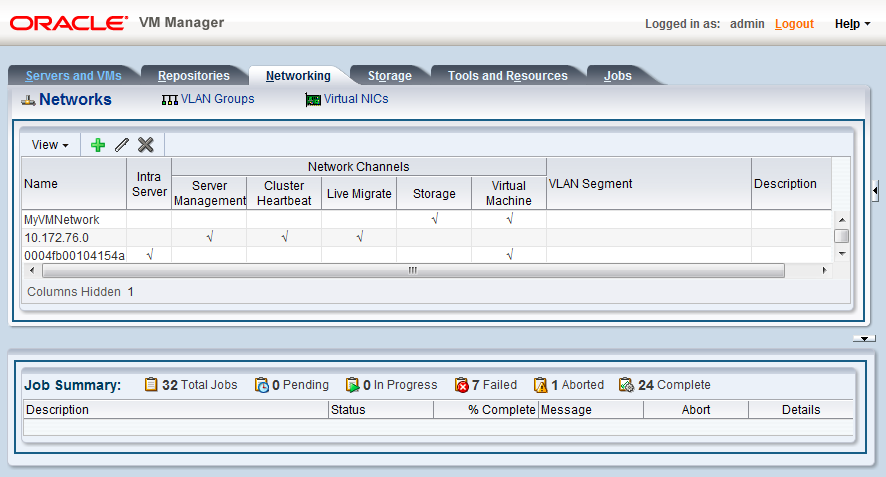Click the Pending jobs clock icon
This screenshot has height=477, width=886.
(x=262, y=385)
